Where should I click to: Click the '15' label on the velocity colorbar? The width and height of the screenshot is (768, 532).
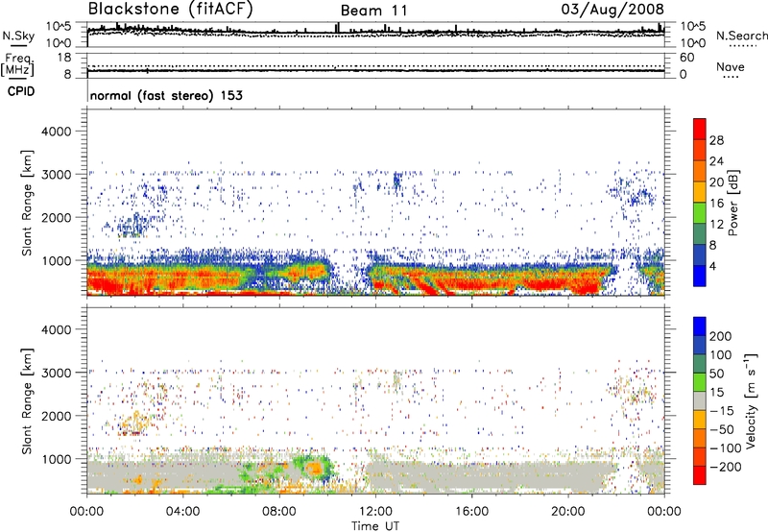tap(716, 393)
